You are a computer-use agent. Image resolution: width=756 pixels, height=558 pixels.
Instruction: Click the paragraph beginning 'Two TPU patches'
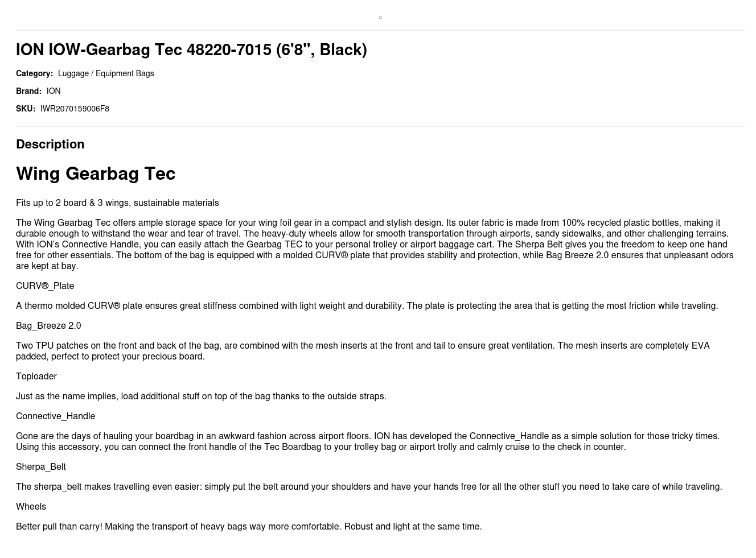[x=363, y=351]
